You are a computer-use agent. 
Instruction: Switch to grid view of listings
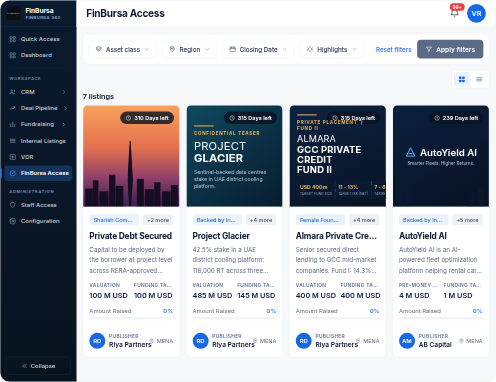click(462, 79)
